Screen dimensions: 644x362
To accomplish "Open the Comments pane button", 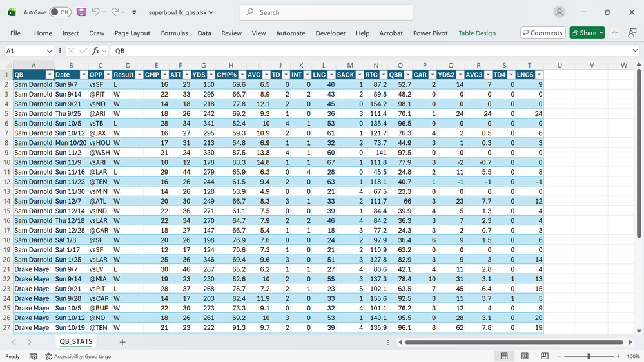I will 542,33.
